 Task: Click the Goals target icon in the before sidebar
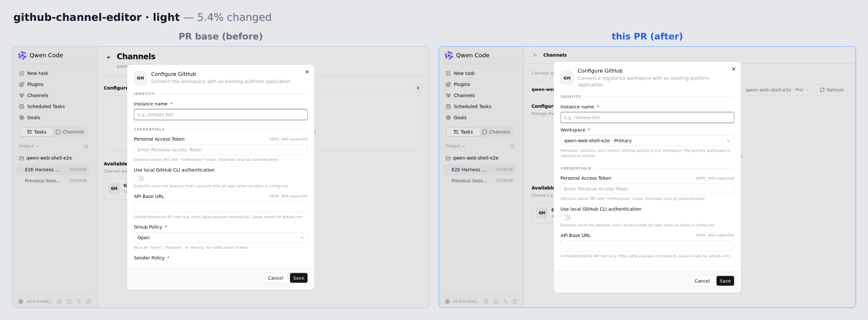point(22,118)
